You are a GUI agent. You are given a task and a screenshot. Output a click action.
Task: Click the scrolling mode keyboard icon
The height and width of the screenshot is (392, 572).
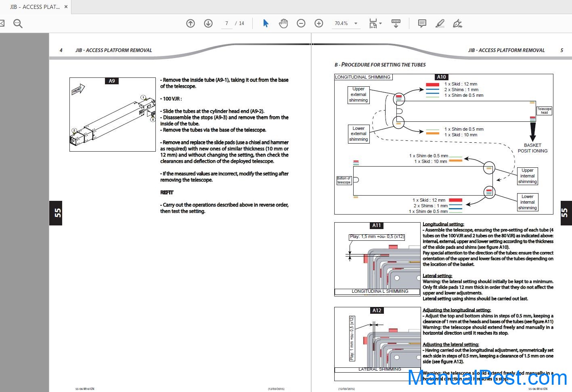click(x=396, y=23)
